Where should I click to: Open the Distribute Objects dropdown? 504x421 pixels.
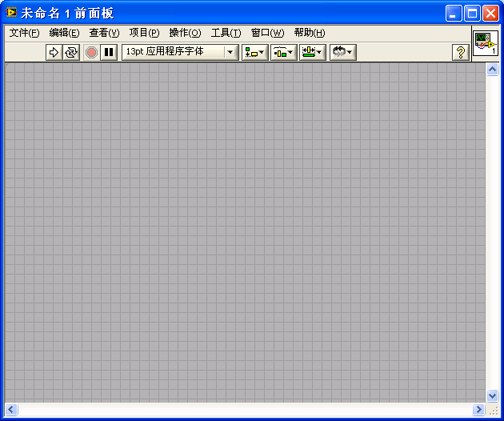click(283, 52)
